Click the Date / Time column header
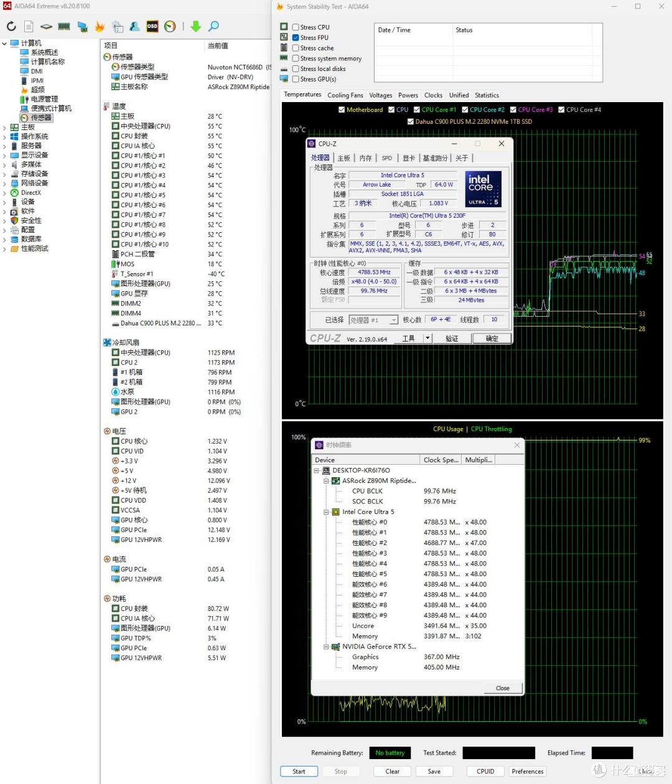 413,30
